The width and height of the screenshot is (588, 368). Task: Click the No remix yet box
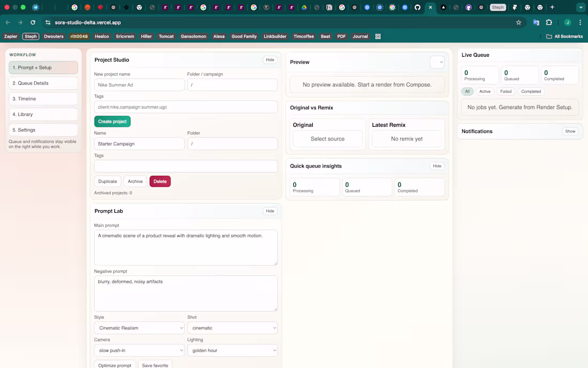pos(406,139)
